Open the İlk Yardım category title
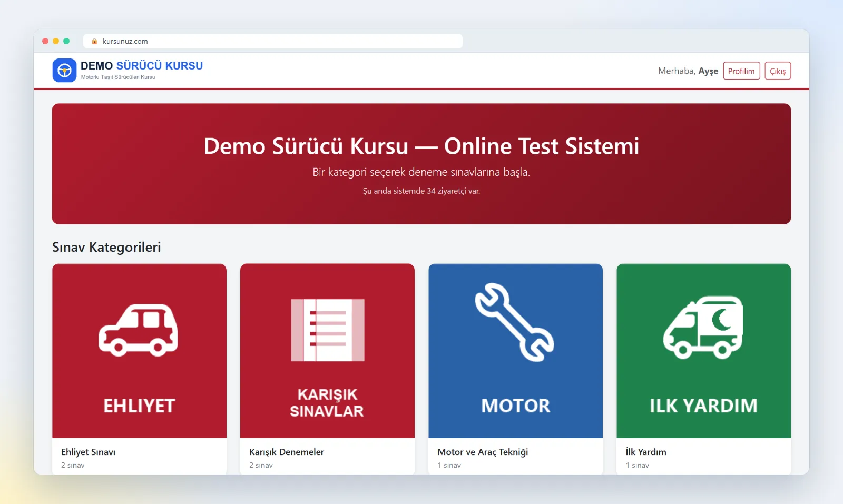The image size is (843, 504). (646, 452)
